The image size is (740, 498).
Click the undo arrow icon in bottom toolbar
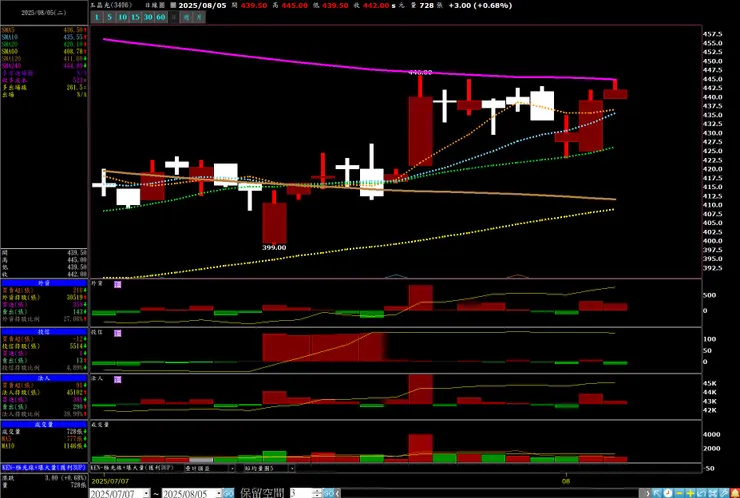pos(701,493)
